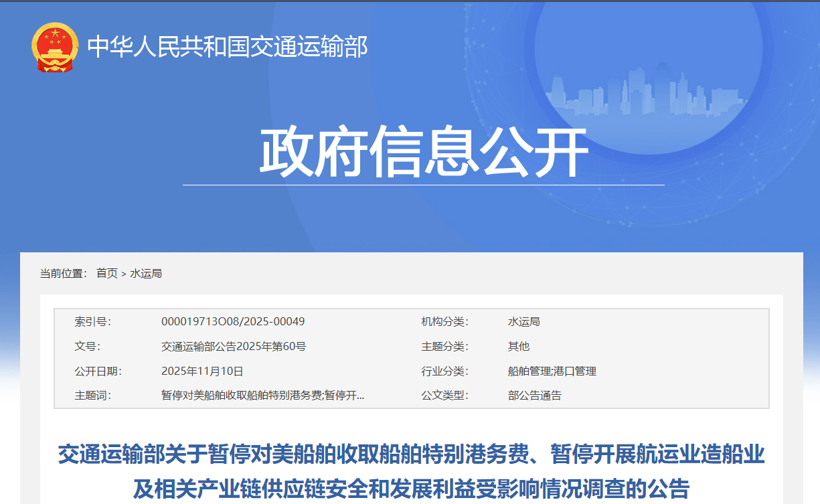Select the publish date 2025年11月10日
This screenshot has width=820, height=504.
pos(202,371)
